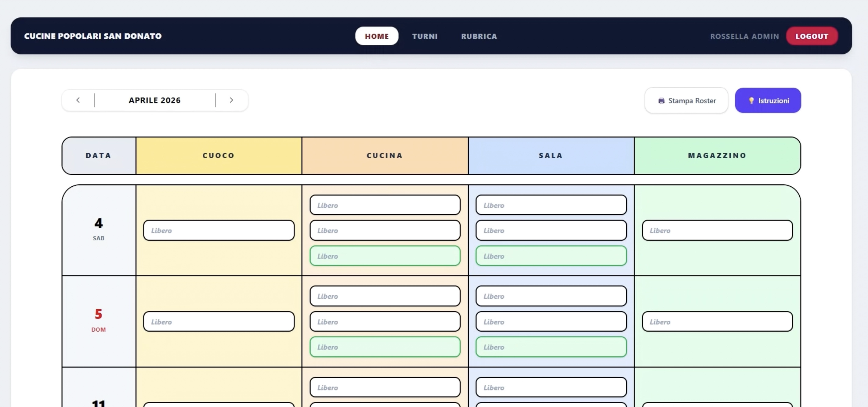Select the green Sala slot for Sunday 5

(551, 347)
